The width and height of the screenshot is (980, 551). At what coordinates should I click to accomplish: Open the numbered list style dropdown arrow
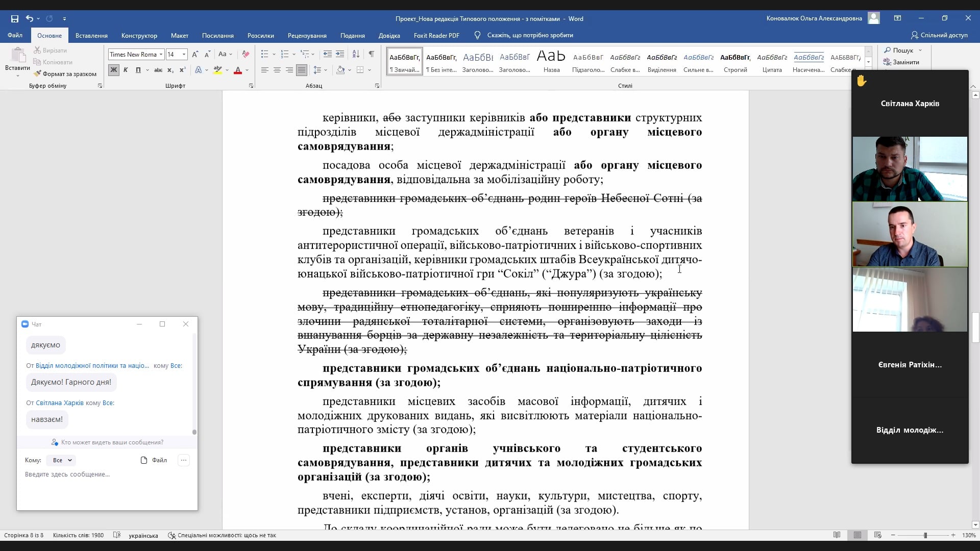click(294, 54)
